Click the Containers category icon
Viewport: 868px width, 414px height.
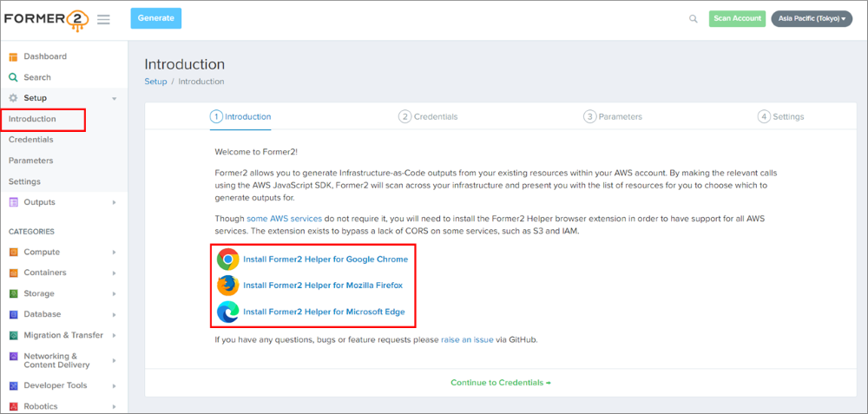(13, 273)
